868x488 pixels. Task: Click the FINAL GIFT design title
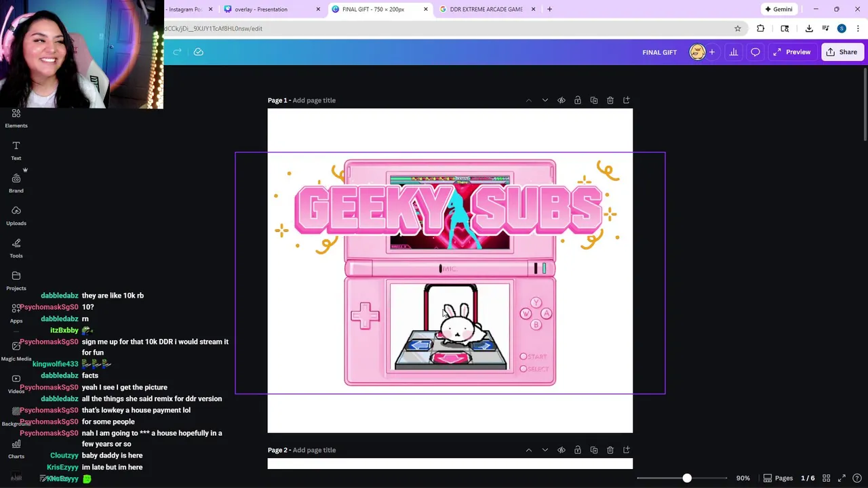(x=660, y=52)
